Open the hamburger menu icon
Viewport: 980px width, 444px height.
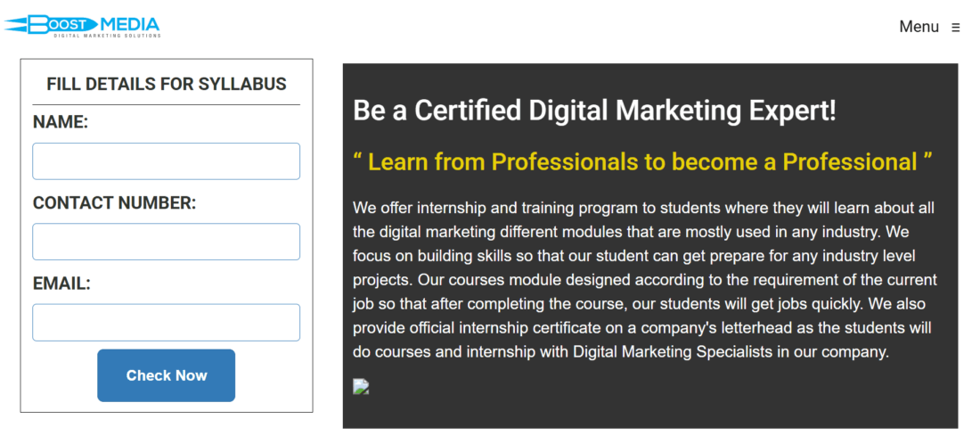pos(956,28)
